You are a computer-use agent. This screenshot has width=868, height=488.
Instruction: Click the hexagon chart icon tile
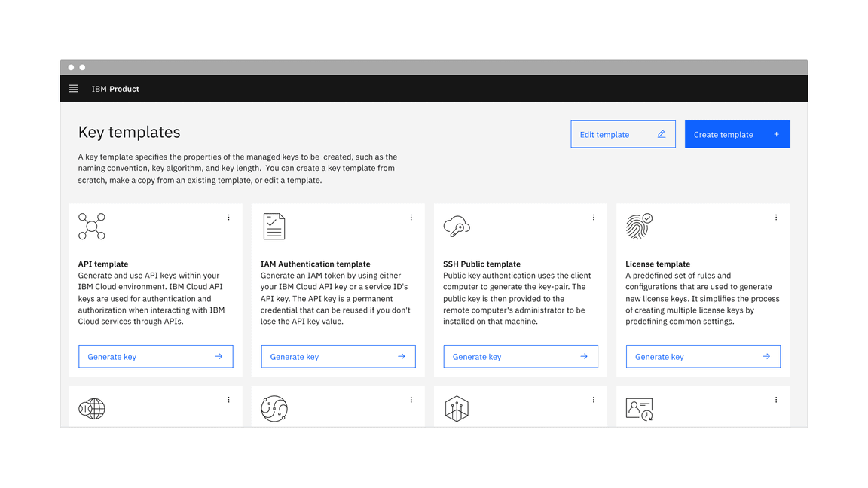pyautogui.click(x=457, y=409)
